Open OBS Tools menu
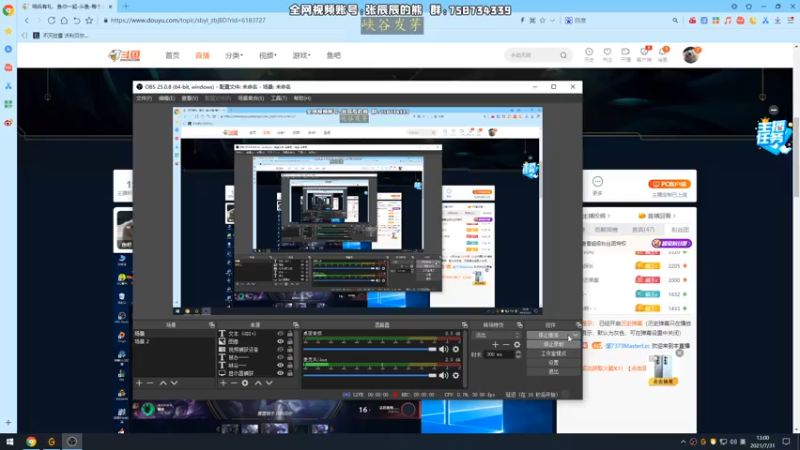The width and height of the screenshot is (800, 450). coord(279,98)
